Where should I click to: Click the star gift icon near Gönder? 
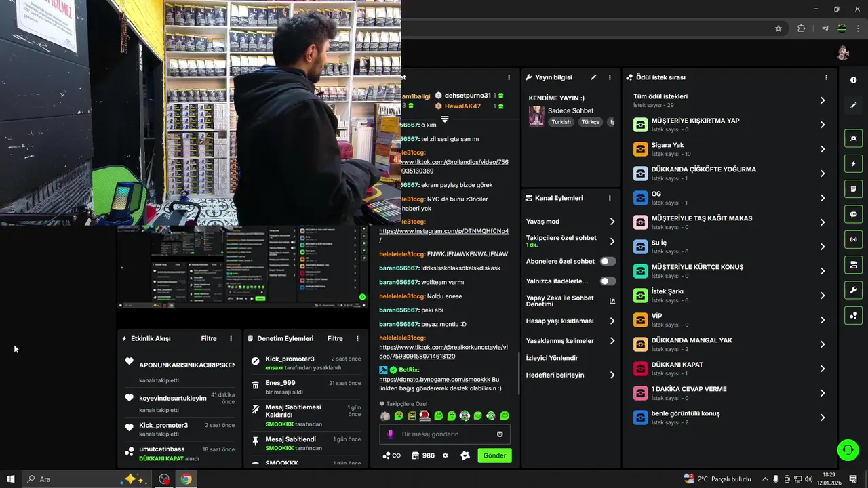point(465,455)
